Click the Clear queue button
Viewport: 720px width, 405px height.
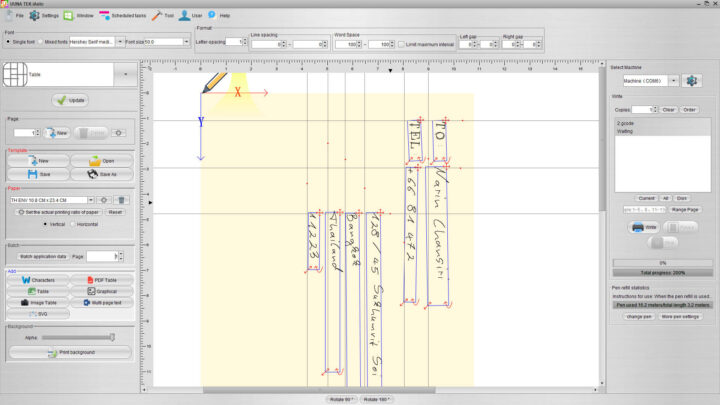tap(668, 110)
